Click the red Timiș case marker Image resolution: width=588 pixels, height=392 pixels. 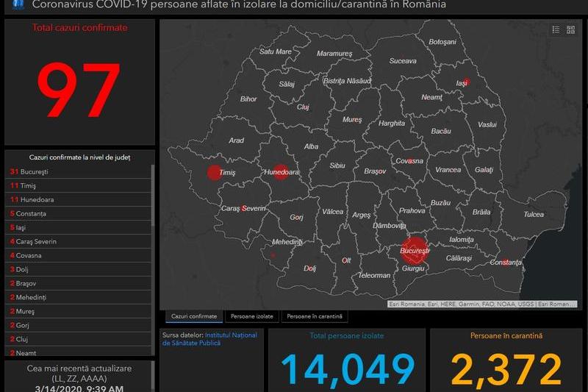213,173
